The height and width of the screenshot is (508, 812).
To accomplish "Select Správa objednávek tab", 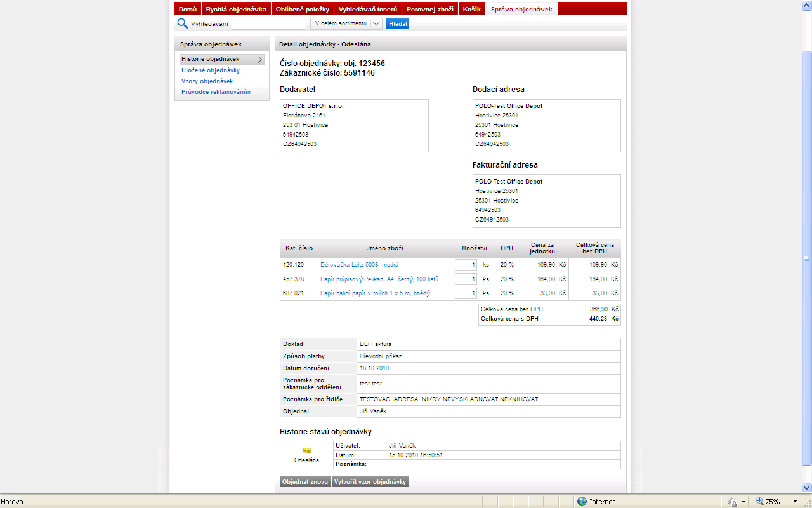I will click(x=521, y=9).
